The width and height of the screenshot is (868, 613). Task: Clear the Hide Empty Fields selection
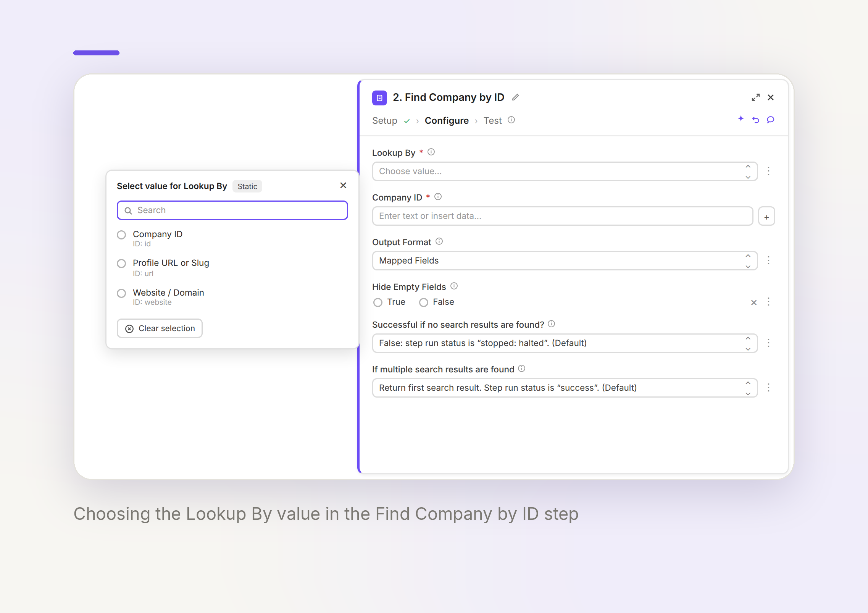[x=754, y=302]
